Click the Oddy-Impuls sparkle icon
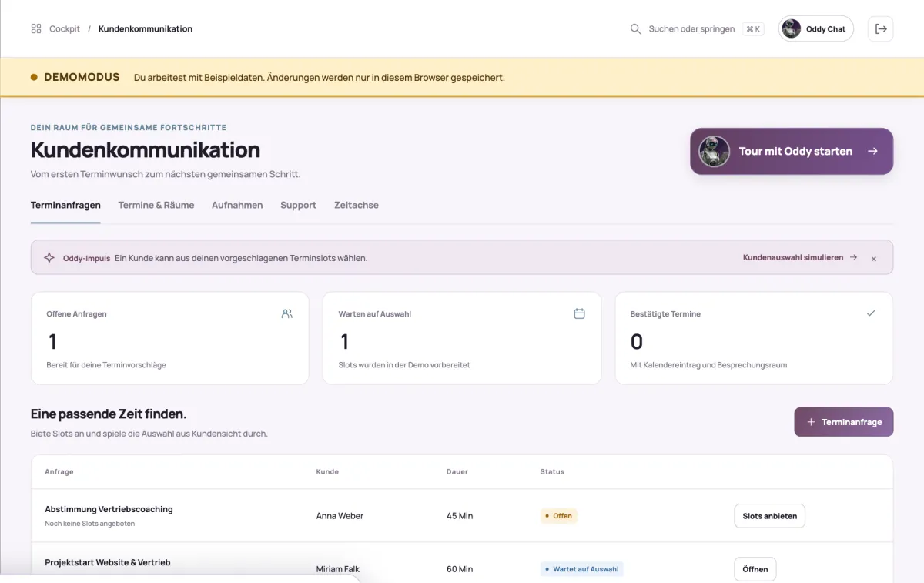The height and width of the screenshot is (583, 924). [x=49, y=258]
